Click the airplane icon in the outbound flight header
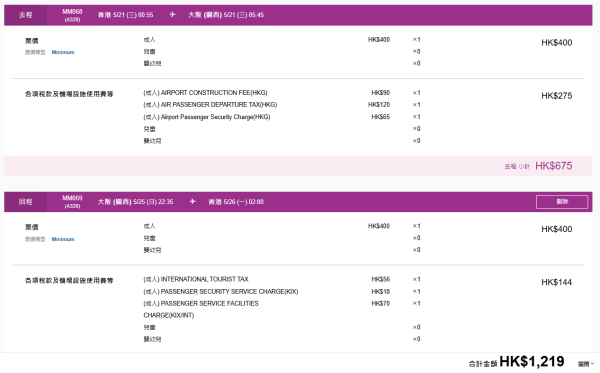This screenshot has height=373, width=600. click(x=173, y=15)
